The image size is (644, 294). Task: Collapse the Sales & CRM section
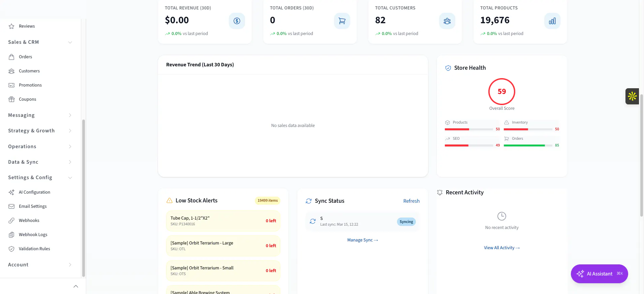click(40, 42)
